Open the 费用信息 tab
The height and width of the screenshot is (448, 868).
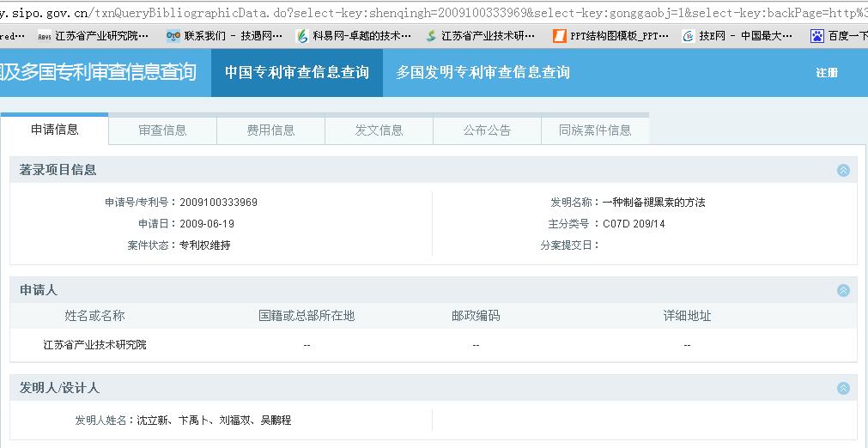pyautogui.click(x=270, y=130)
